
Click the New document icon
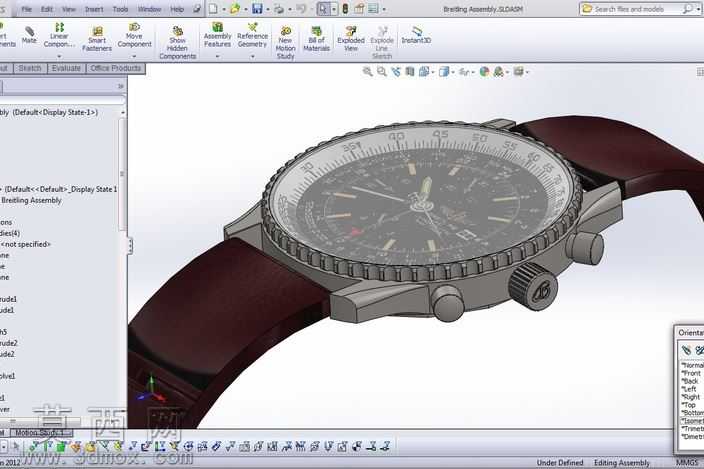214,9
